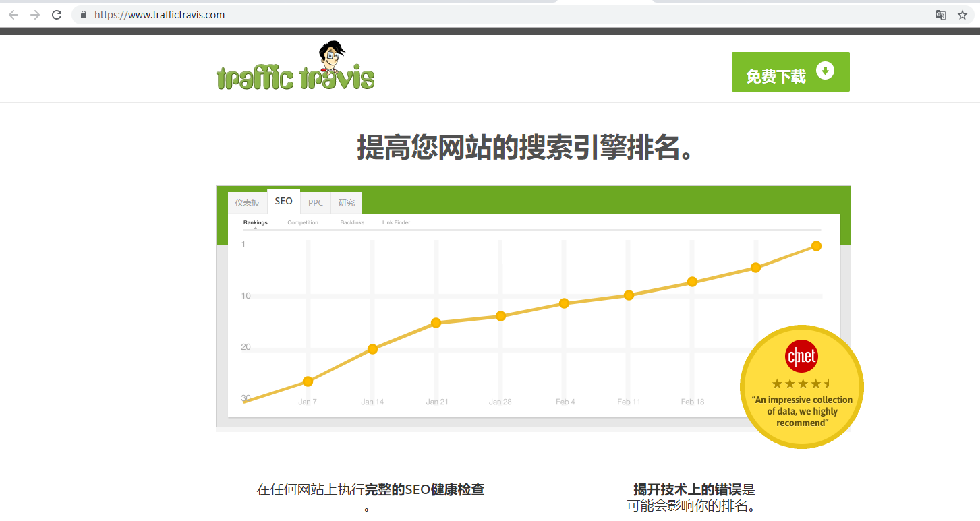Select the Competition sub-tab
The image size is (980, 521).
coord(303,222)
